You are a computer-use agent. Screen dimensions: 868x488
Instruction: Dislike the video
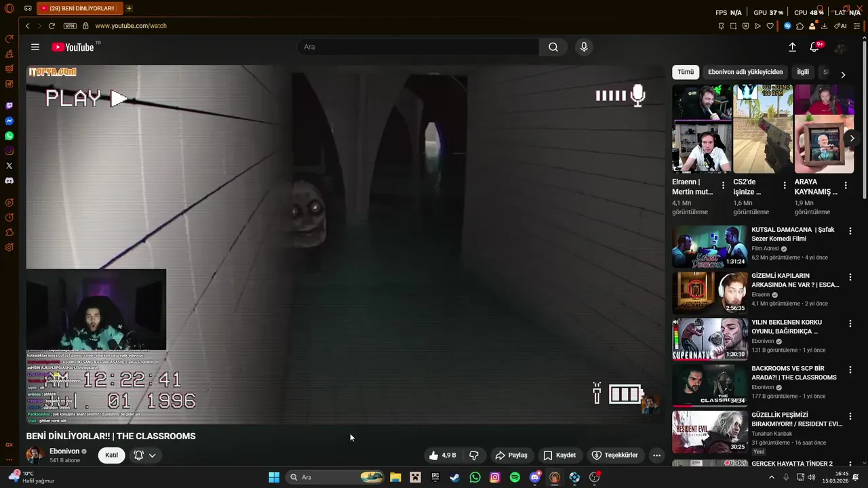[x=474, y=455]
